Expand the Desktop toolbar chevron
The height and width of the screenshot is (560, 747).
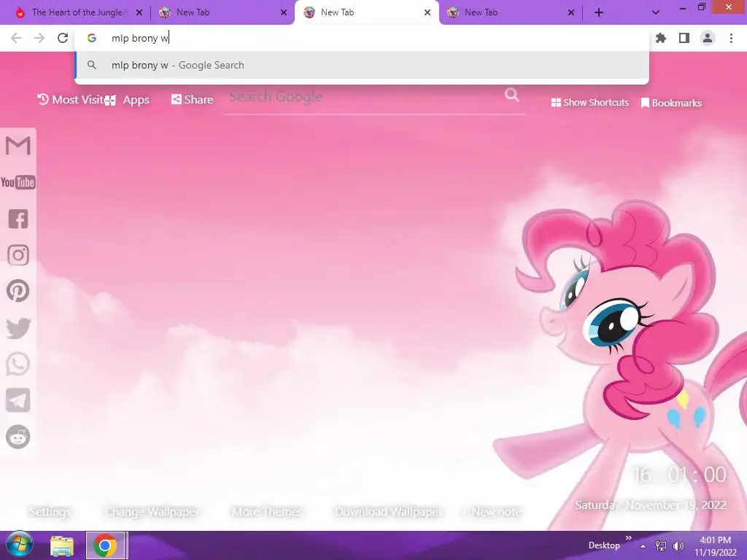[628, 538]
